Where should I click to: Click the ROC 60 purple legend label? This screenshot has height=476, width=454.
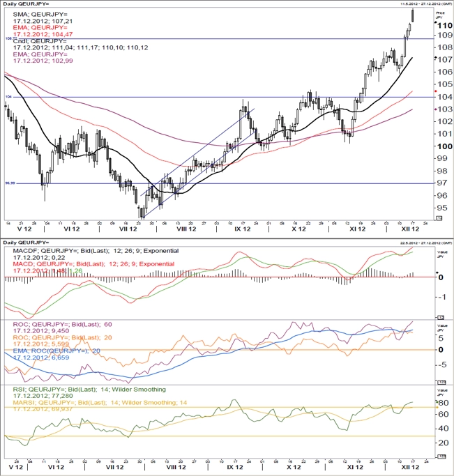coord(62,324)
